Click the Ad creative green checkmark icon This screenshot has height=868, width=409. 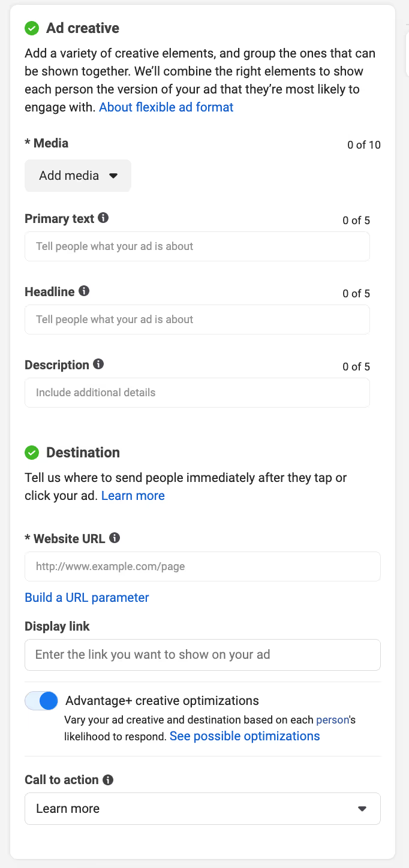click(x=32, y=28)
